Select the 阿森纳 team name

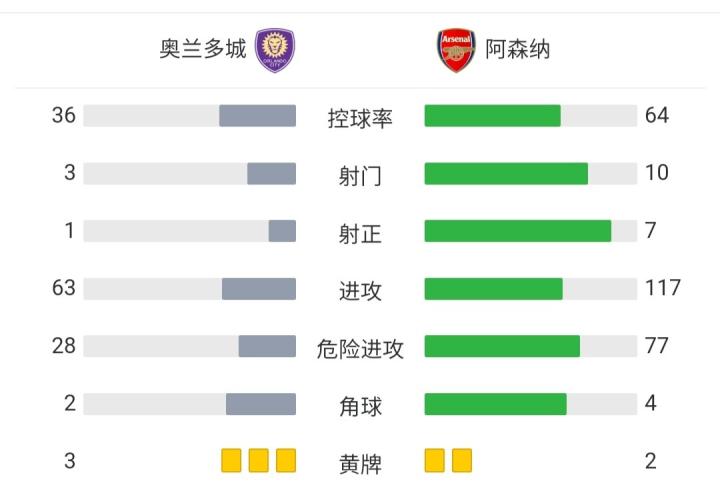coord(518,49)
